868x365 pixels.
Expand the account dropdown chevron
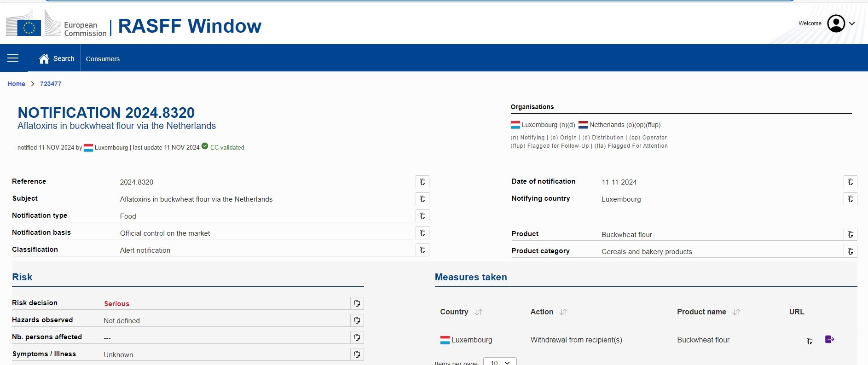(852, 23)
